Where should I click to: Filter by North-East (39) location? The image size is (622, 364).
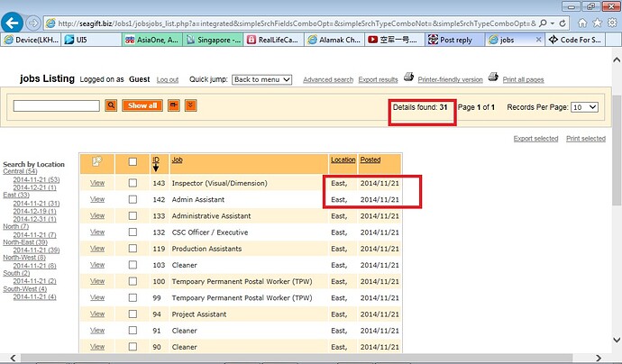click(25, 241)
